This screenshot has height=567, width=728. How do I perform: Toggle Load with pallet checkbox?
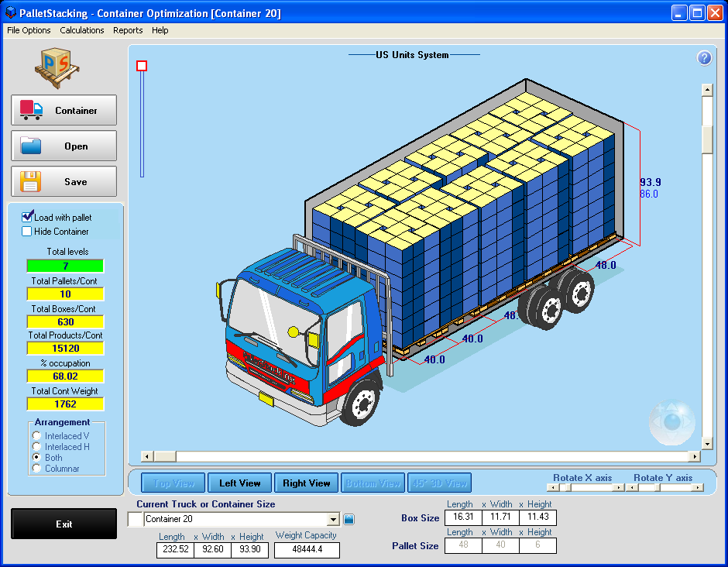(x=27, y=217)
